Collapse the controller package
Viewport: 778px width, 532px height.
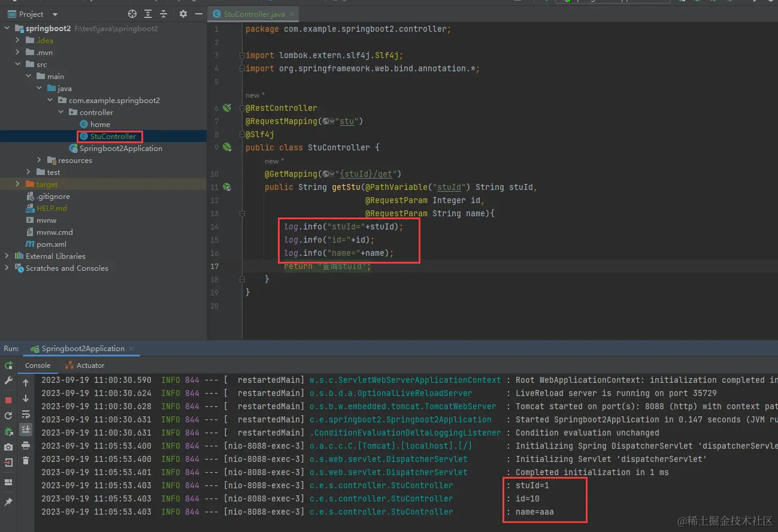coord(61,112)
